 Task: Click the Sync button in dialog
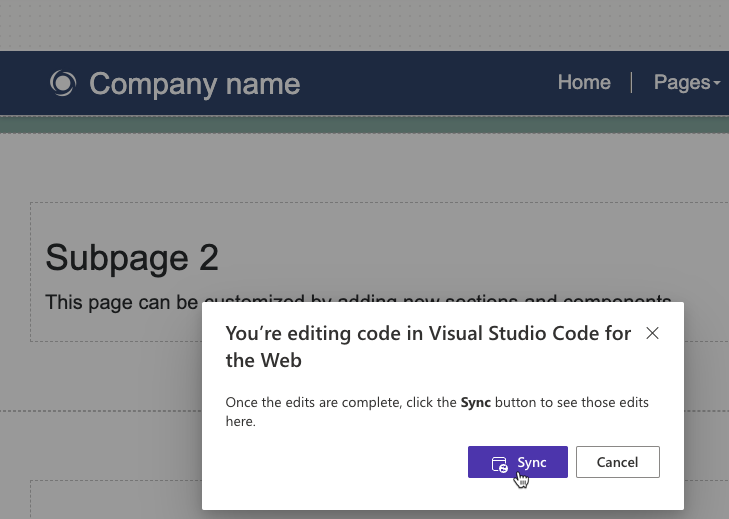click(517, 462)
